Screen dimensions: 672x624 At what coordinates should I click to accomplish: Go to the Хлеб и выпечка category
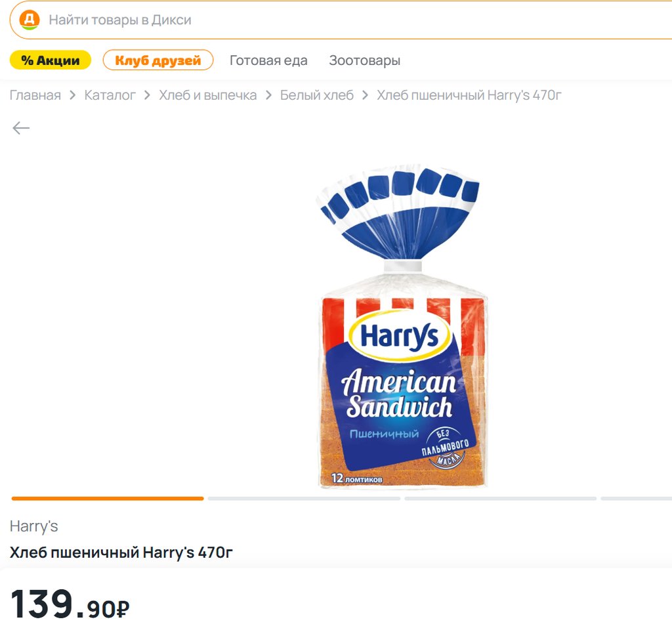click(208, 96)
